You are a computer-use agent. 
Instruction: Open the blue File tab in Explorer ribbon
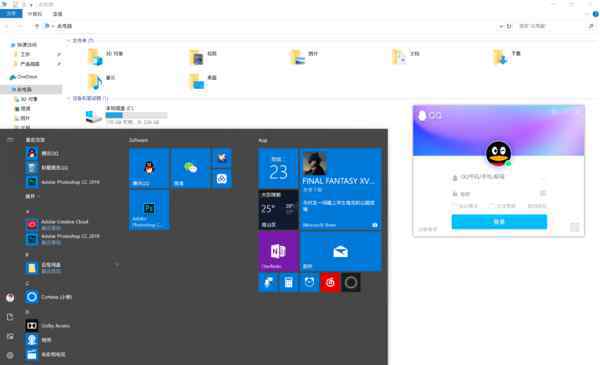[11, 14]
